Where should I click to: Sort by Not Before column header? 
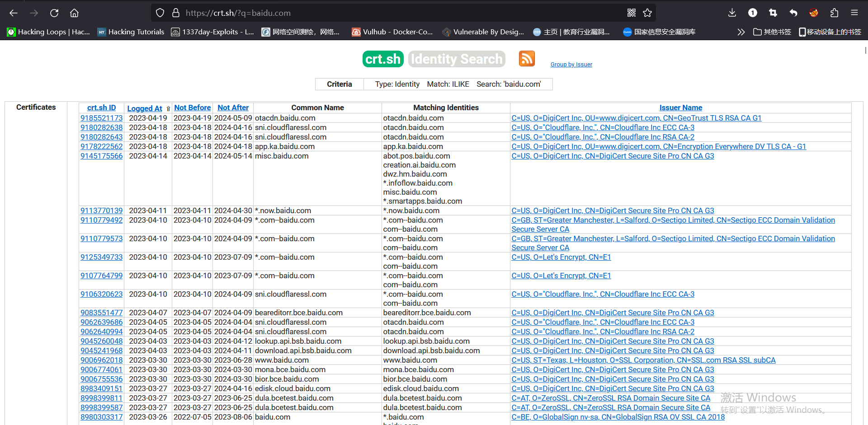tap(193, 107)
